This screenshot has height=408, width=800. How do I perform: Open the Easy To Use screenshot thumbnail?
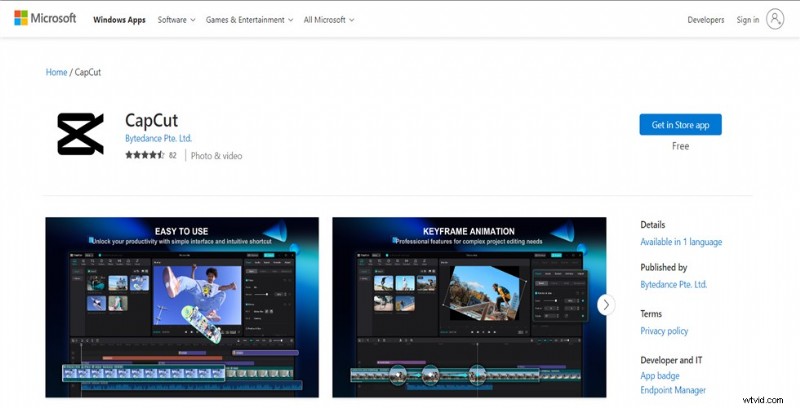pos(182,307)
